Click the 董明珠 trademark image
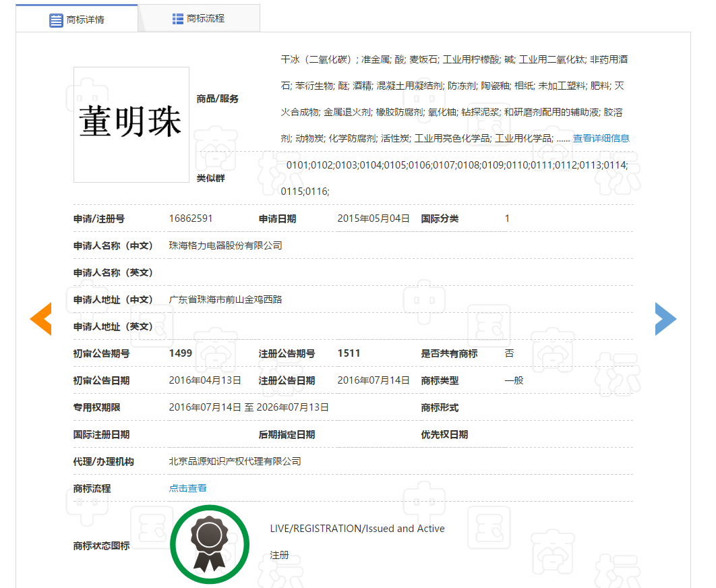 [131, 124]
